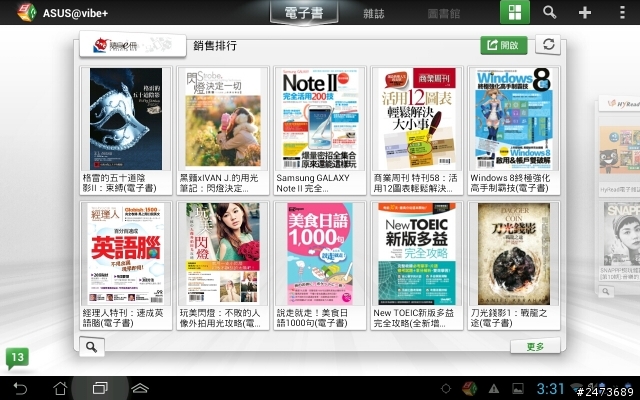This screenshot has width=640, height=400.
Task: Tap the bookstore logo tab on the panel
Action: coord(133,44)
